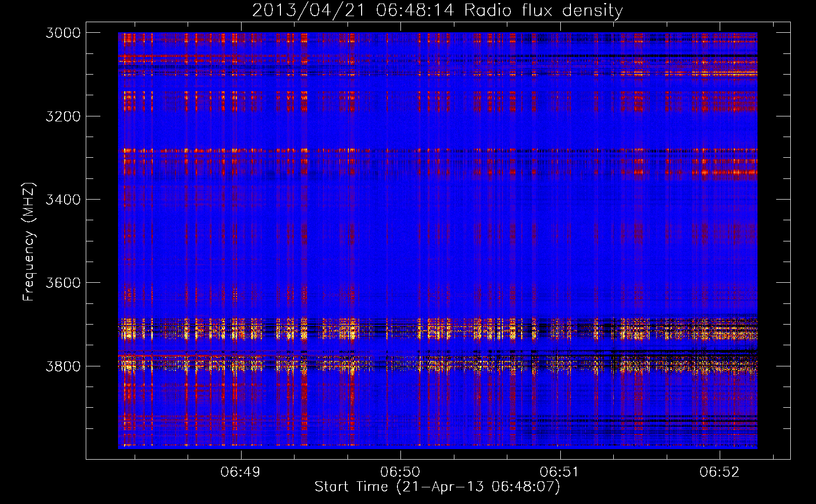Viewport: 816px width, 504px height.
Task: Click the 06:52 time axis label
Action: click(x=719, y=472)
